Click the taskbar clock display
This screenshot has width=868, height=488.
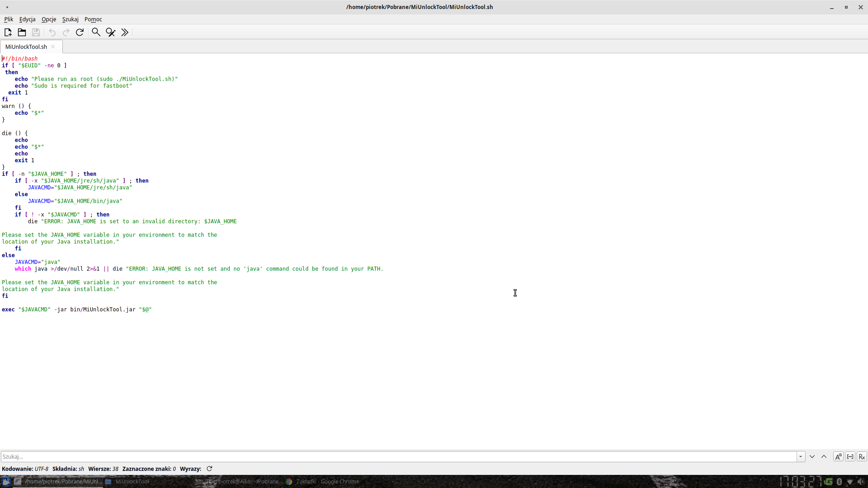801,482
